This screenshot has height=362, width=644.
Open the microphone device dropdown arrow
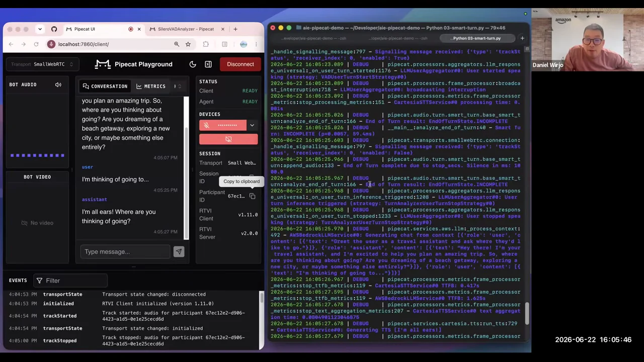[252, 125]
